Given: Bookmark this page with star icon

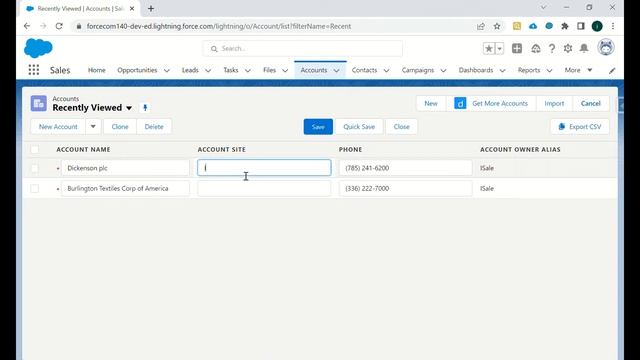Looking at the screenshot, I should click(497, 26).
